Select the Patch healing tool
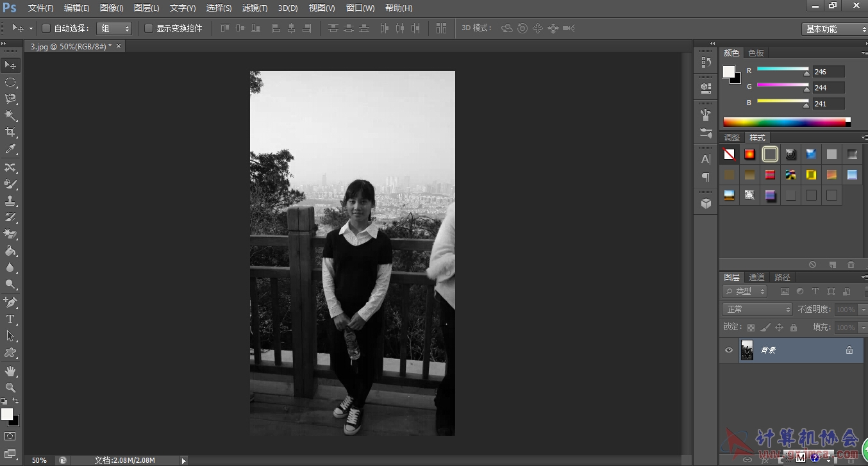Viewport: 868px width, 466px height. point(10,167)
